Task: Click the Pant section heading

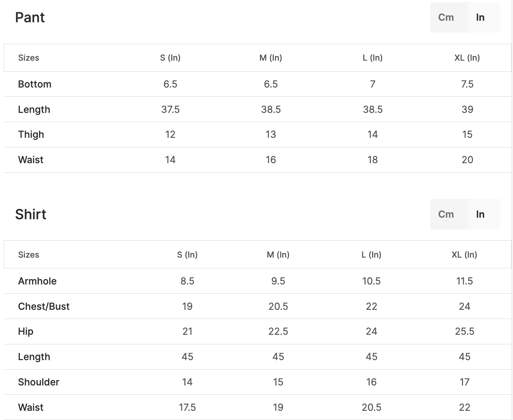Action: click(30, 17)
